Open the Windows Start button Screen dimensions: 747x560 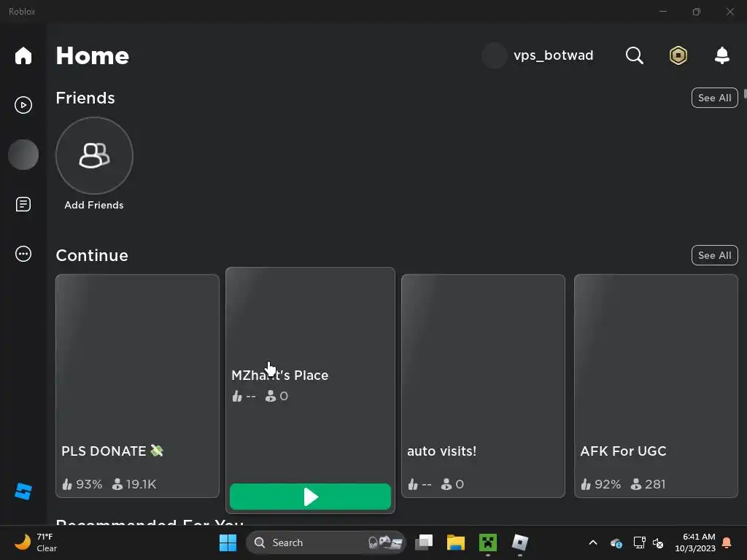click(x=228, y=542)
